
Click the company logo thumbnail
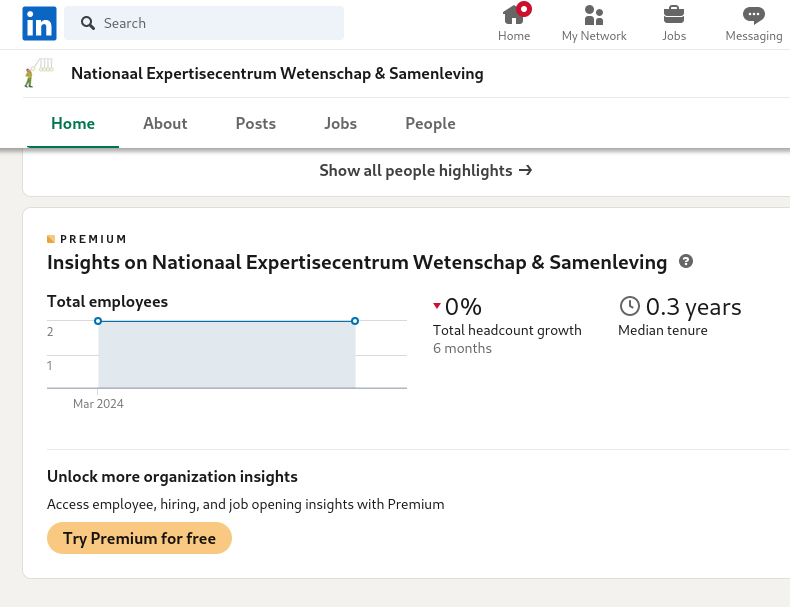(x=39, y=74)
